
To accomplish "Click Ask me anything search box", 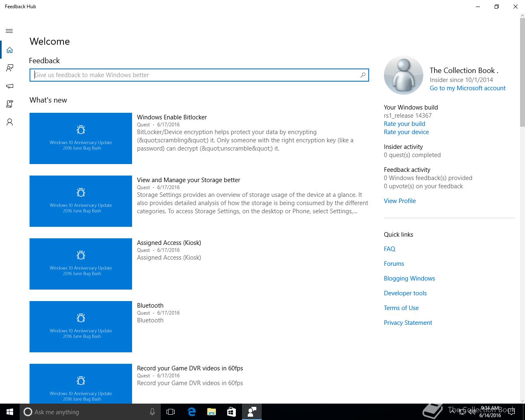I will pyautogui.click(x=90, y=412).
